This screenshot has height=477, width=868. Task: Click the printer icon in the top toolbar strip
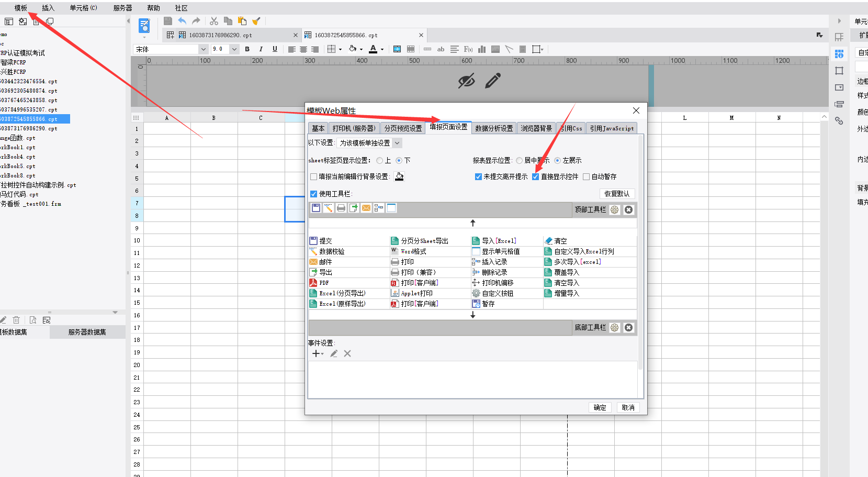coord(341,208)
